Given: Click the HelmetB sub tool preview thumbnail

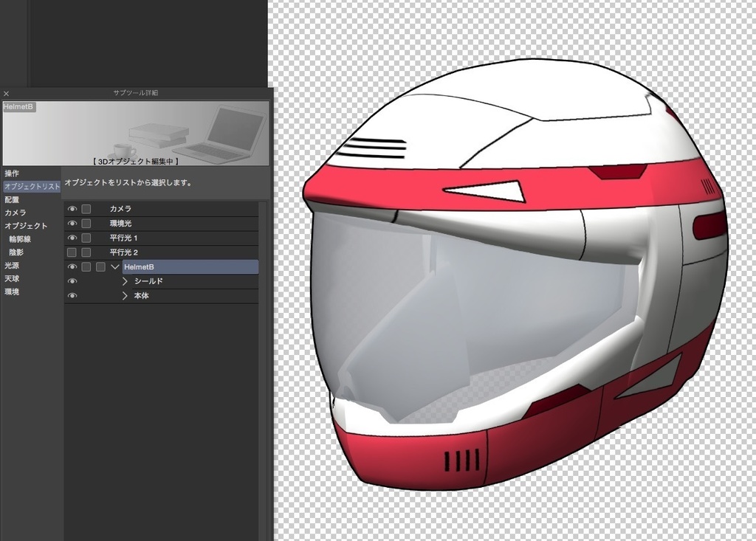Looking at the screenshot, I should (x=136, y=133).
